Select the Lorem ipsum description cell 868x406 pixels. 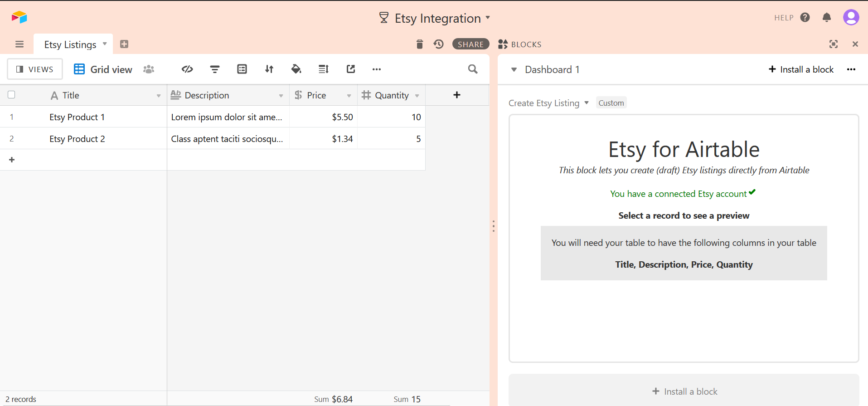pos(228,117)
